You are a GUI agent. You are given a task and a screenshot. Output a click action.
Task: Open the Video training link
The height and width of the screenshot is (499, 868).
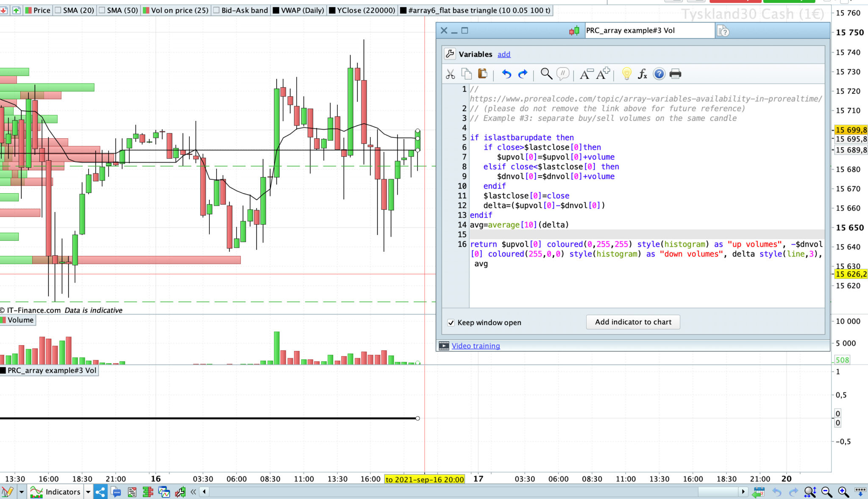click(x=476, y=346)
